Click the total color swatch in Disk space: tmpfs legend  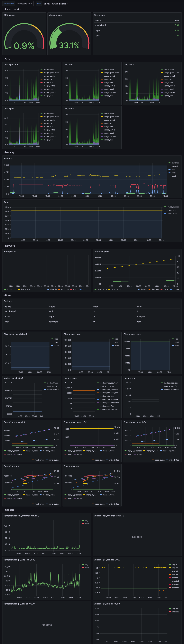[113, 342]
